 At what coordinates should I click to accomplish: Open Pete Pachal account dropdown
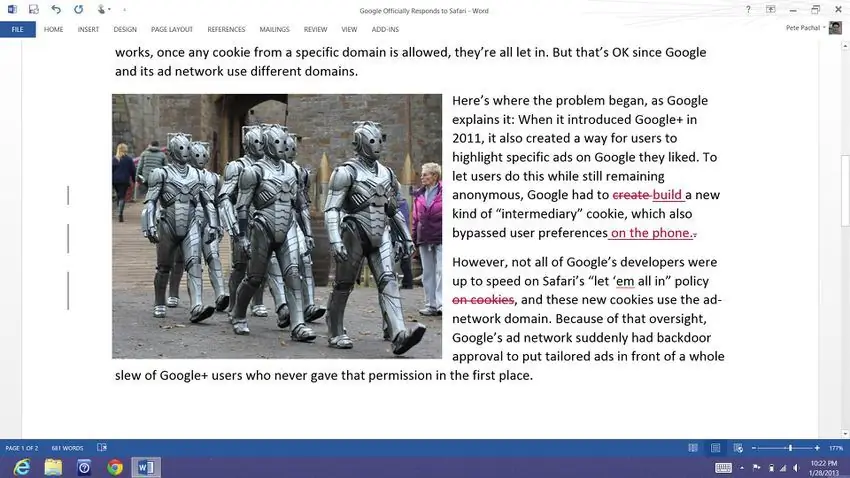click(x=806, y=28)
